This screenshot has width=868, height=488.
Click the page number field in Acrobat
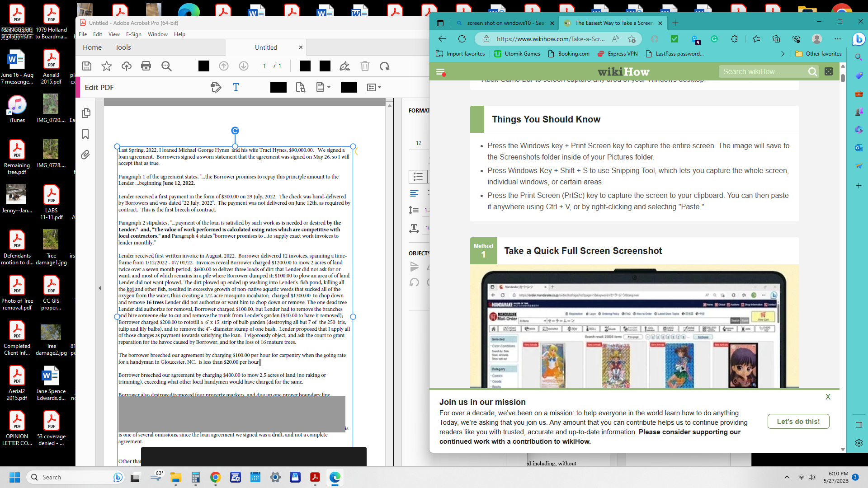264,66
